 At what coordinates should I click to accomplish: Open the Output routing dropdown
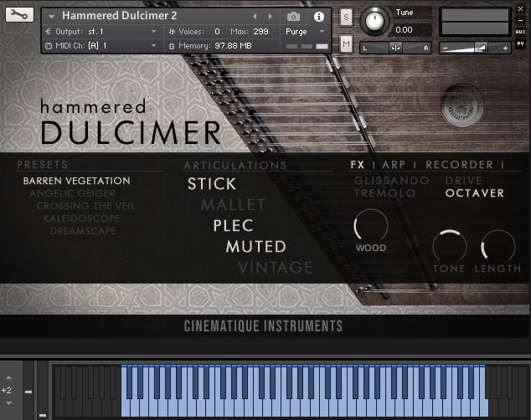101,31
